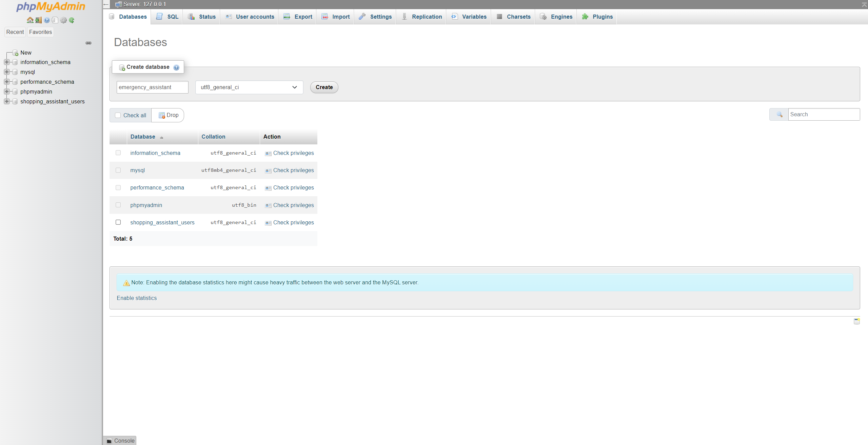Viewport: 868px width, 445px height.
Task: Click the emergency_assistant database name input field
Action: tap(152, 87)
